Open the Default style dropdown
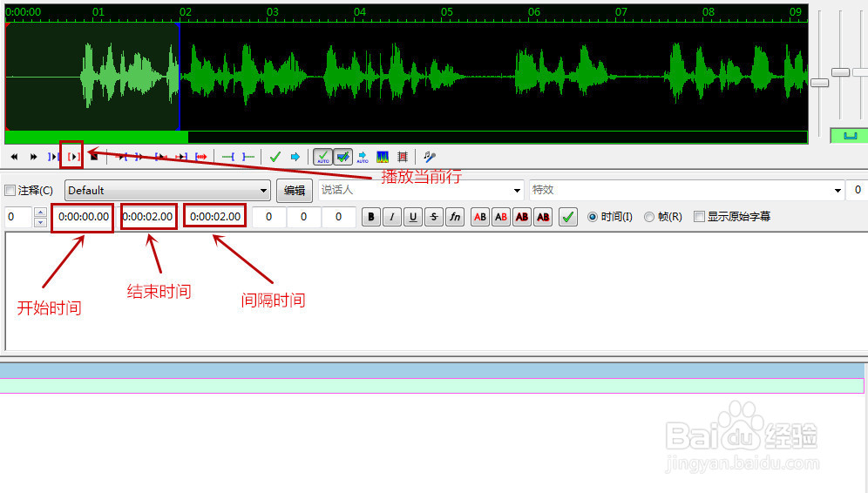The height and width of the screenshot is (493, 868). pyautogui.click(x=167, y=191)
